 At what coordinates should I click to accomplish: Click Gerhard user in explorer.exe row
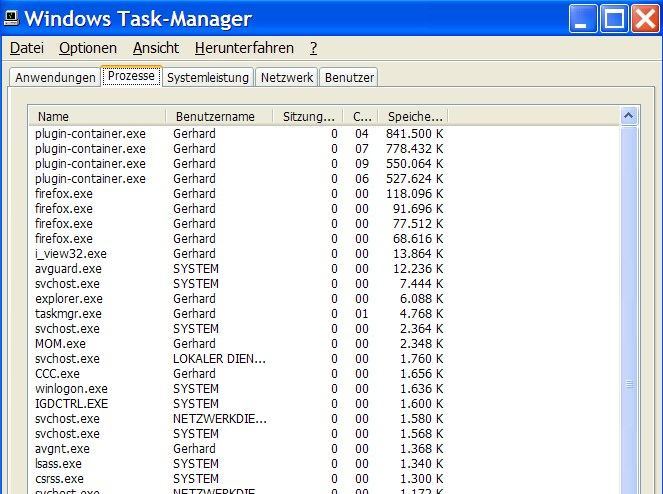[194, 299]
